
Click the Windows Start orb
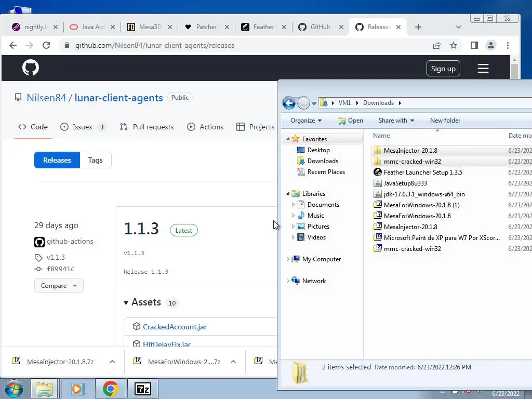point(14,389)
